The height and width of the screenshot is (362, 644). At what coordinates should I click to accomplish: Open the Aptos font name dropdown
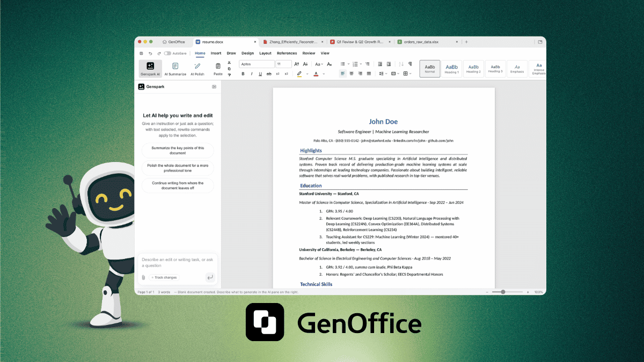[x=257, y=64]
